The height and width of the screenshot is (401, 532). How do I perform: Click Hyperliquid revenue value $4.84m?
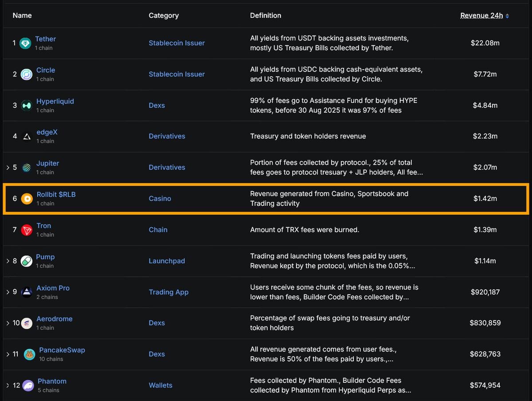485,105
